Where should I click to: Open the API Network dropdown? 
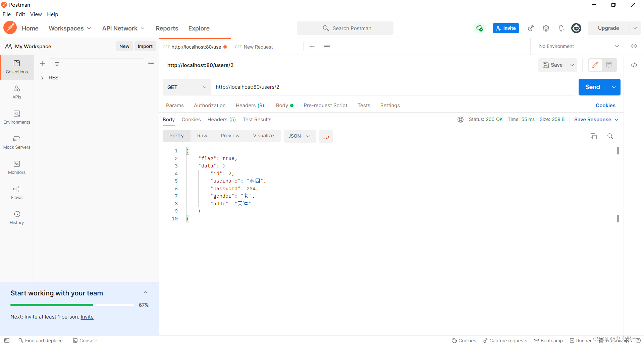click(x=123, y=28)
